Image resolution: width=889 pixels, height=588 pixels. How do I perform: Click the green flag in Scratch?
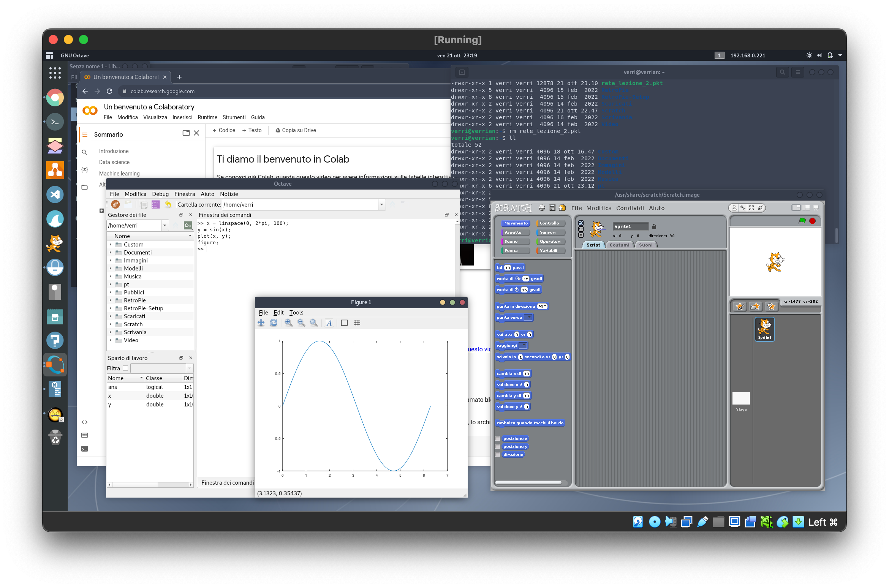(802, 221)
